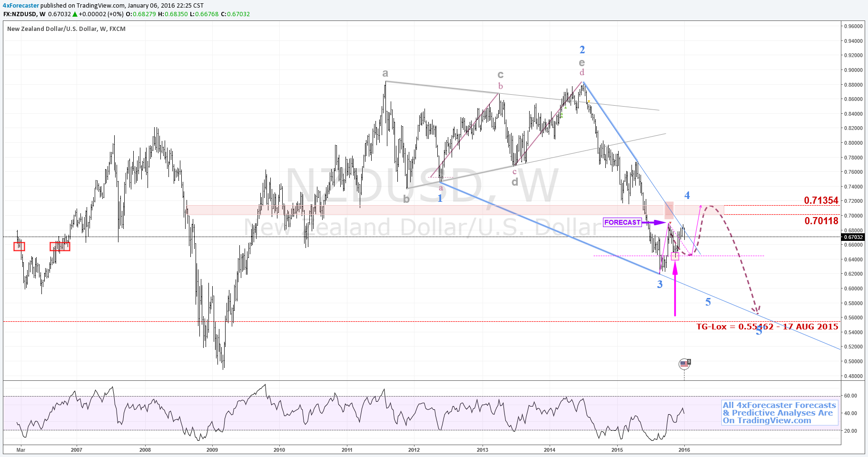Click the blue wave label 4
Image resolution: width=868 pixels, height=457 pixels.
[687, 195]
